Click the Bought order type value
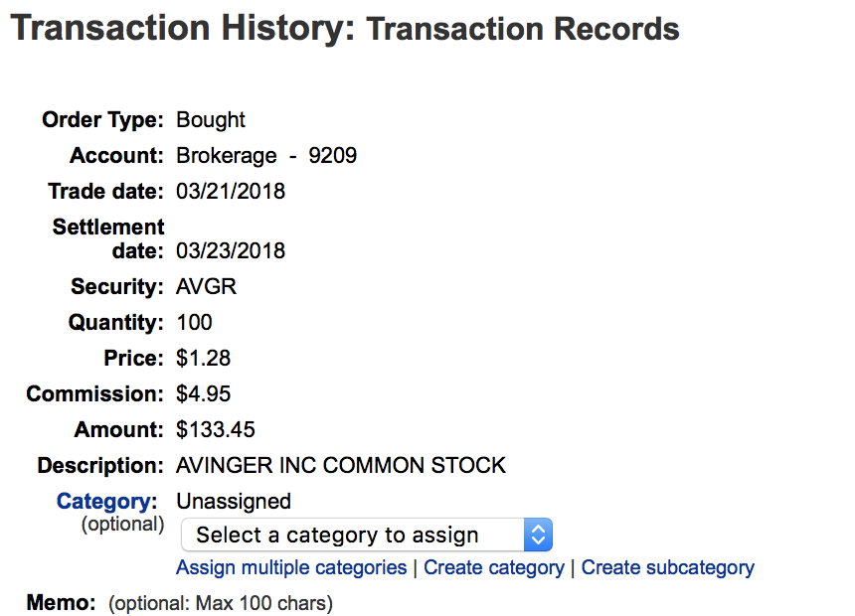Screen dimensions: 855x616 click(211, 120)
